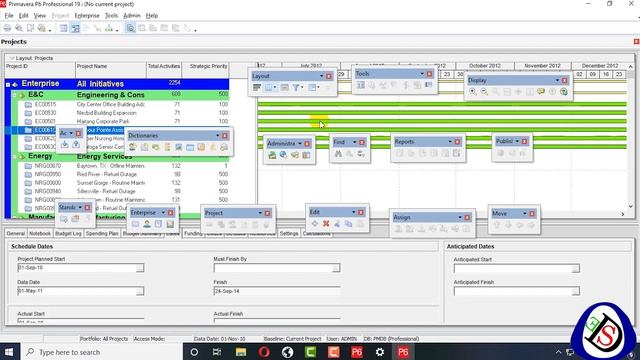Close the Reports floating toolbar
Image resolution: width=640 pixels, height=360 pixels.
pos(457,142)
